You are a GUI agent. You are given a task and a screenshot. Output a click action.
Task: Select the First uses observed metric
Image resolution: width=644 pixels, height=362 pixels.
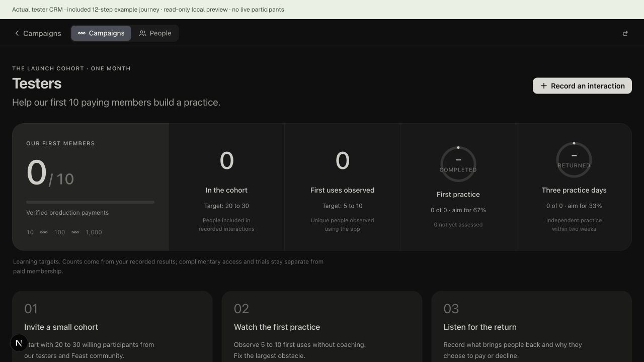click(342, 187)
